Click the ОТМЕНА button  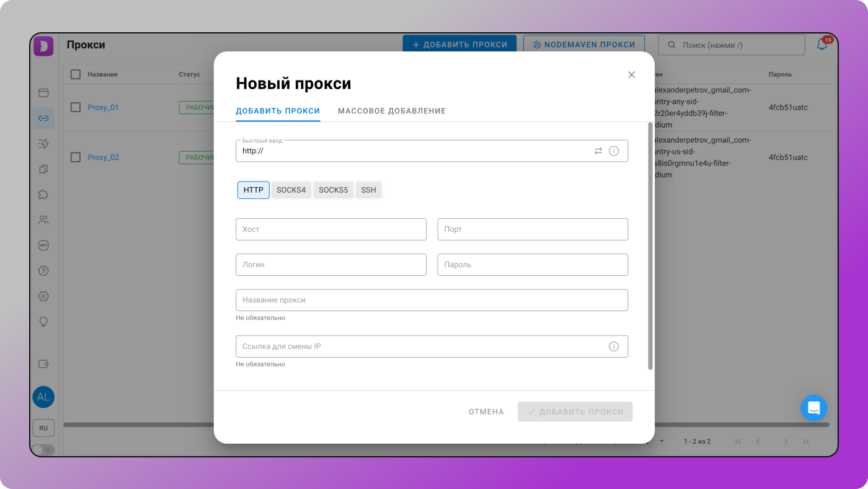tap(486, 411)
